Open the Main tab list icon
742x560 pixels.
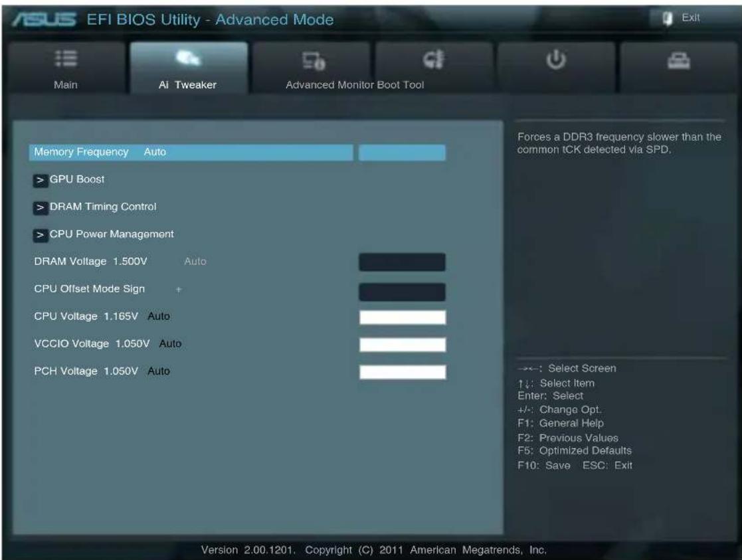(x=66, y=58)
